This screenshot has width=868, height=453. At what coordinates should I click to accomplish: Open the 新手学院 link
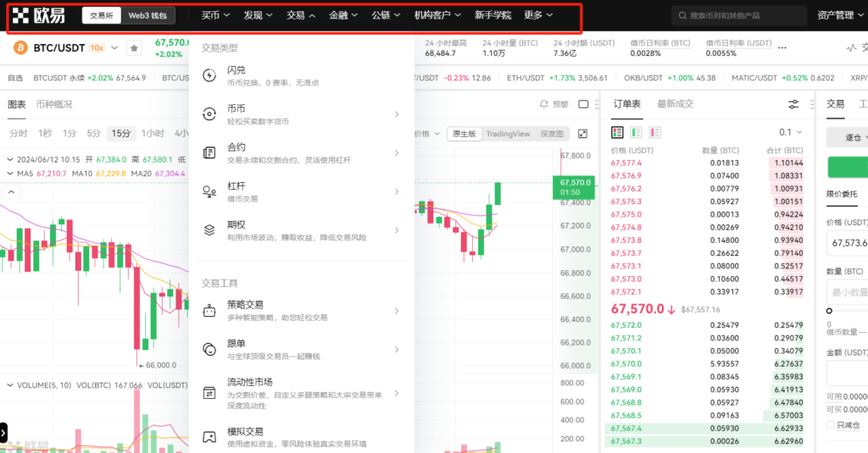492,15
